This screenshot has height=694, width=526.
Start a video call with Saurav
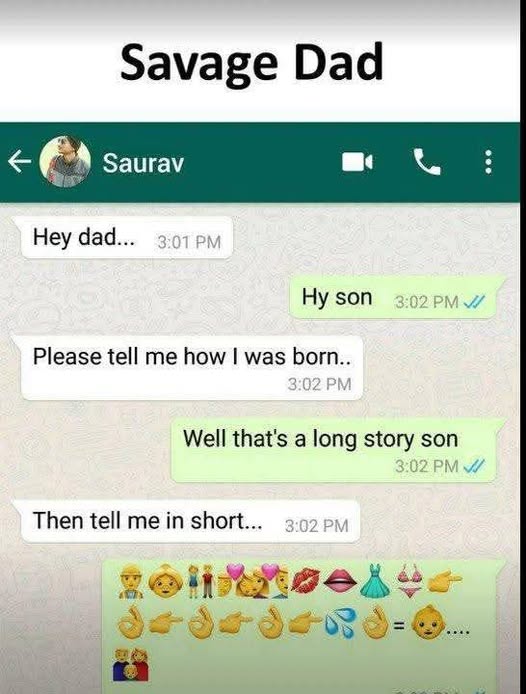pos(357,162)
